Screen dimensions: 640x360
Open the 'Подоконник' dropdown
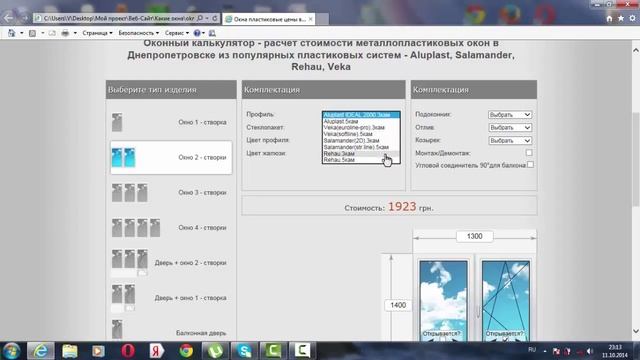click(x=510, y=115)
